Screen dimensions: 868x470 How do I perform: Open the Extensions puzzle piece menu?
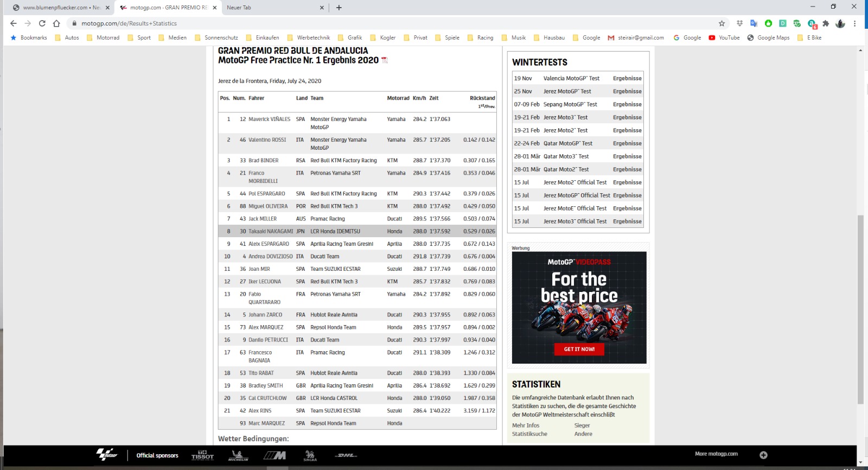pyautogui.click(x=826, y=23)
